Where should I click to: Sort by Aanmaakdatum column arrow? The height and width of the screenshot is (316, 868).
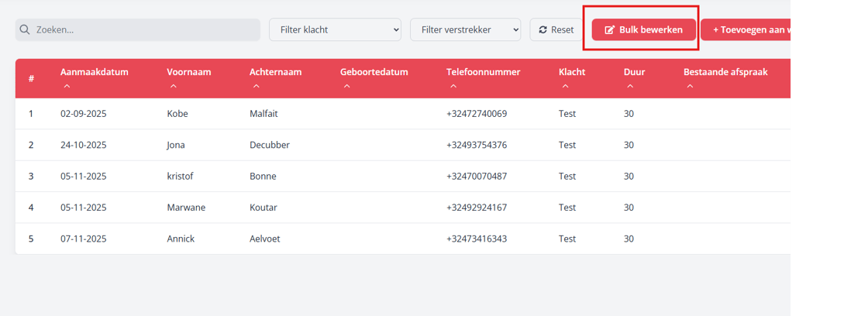(67, 87)
